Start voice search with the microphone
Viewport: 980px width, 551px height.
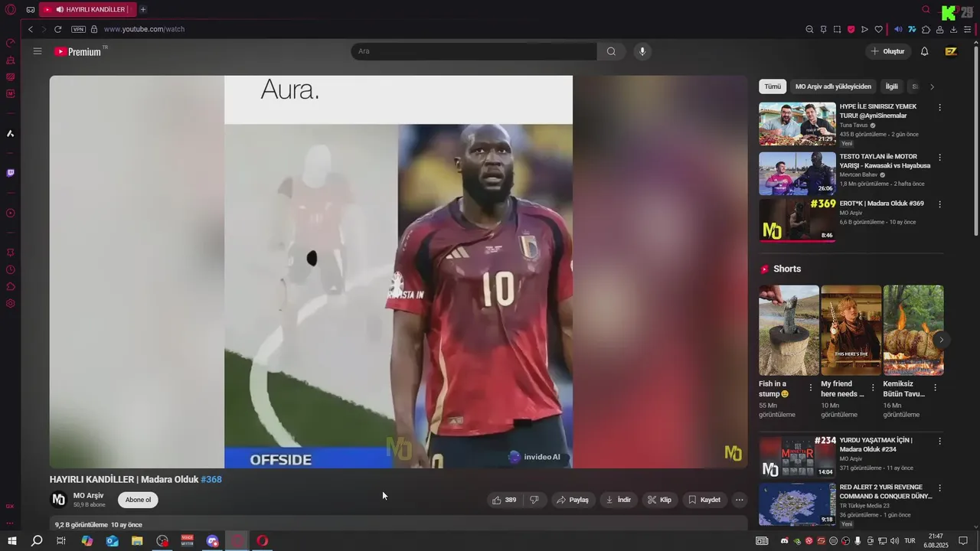click(642, 51)
